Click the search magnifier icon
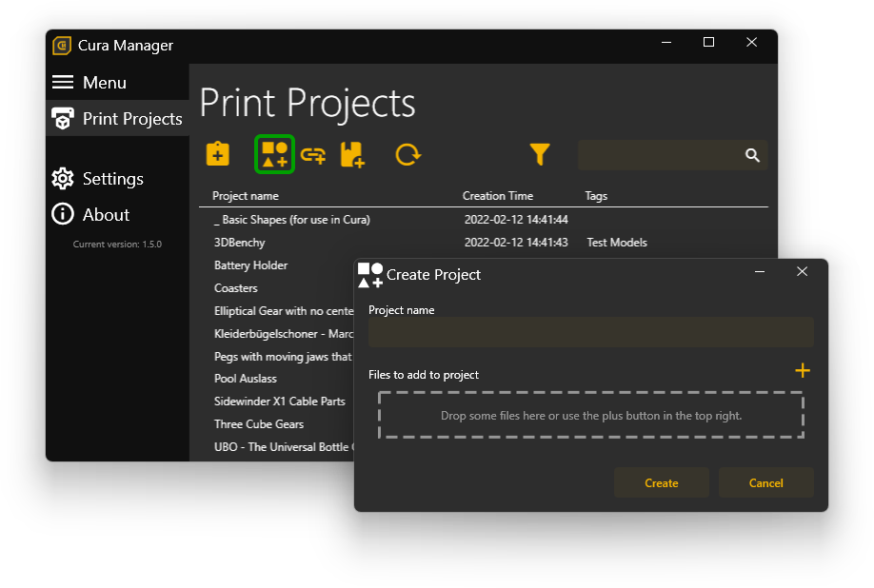 coord(752,155)
